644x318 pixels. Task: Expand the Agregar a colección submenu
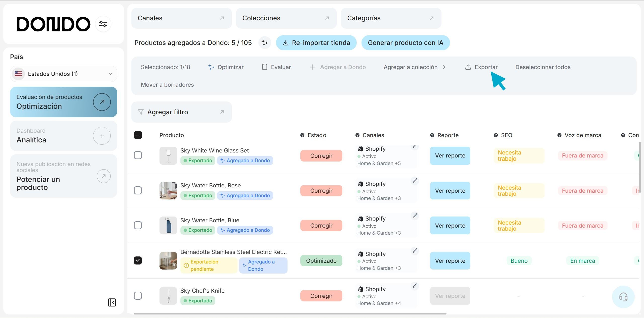(414, 67)
